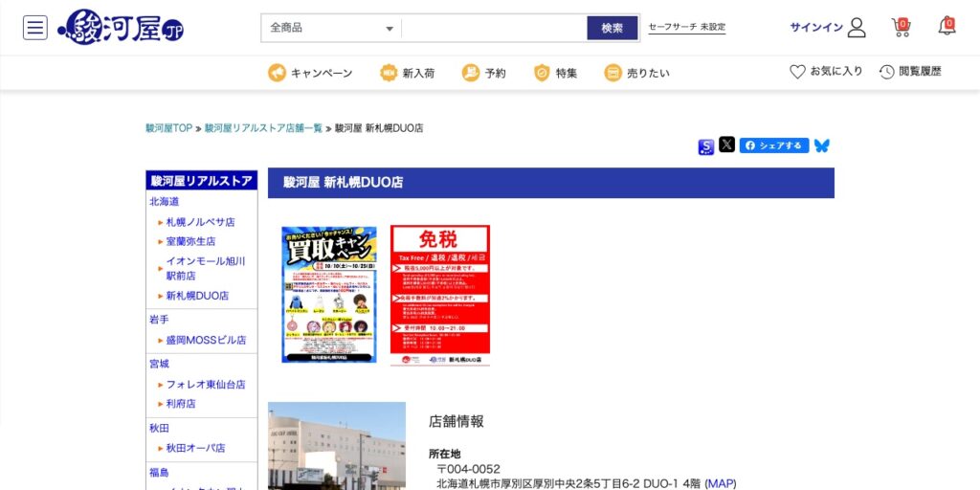
Task: Focus the search text field
Action: [494, 28]
